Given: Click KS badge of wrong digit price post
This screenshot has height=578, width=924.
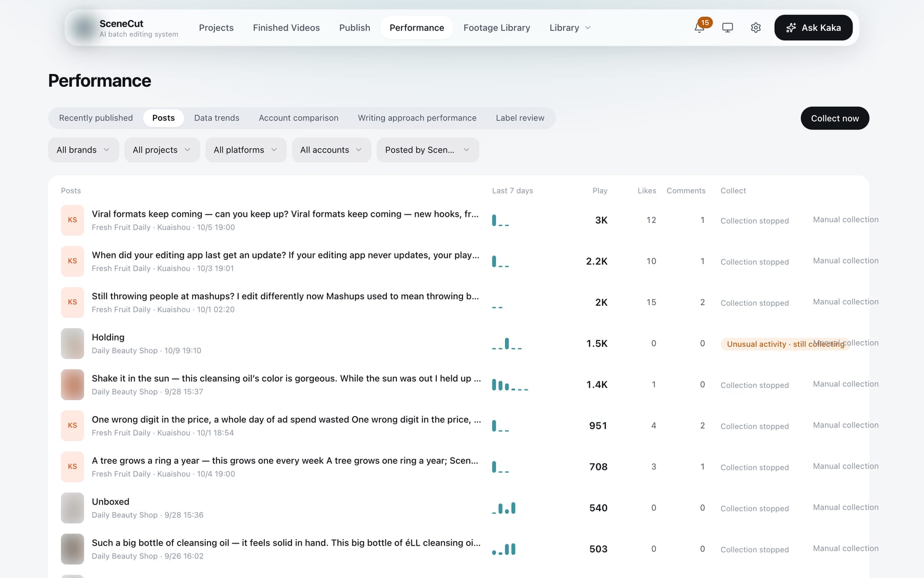Looking at the screenshot, I should pyautogui.click(x=72, y=425).
